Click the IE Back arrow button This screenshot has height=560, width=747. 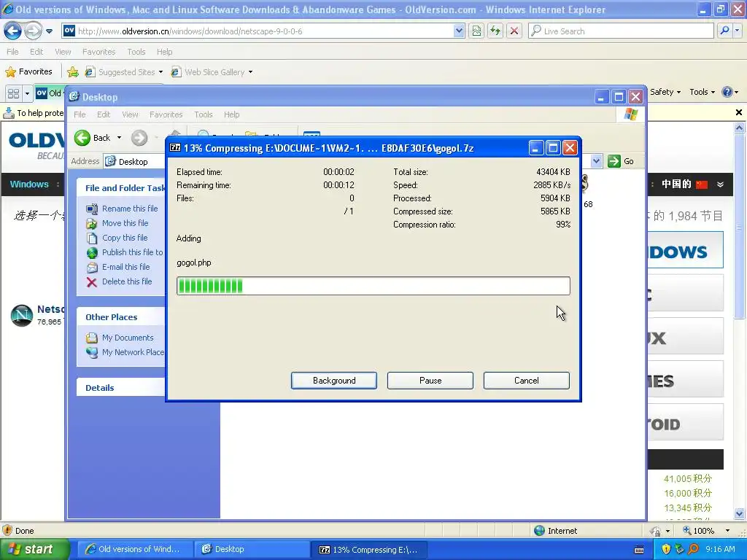[x=12, y=31]
